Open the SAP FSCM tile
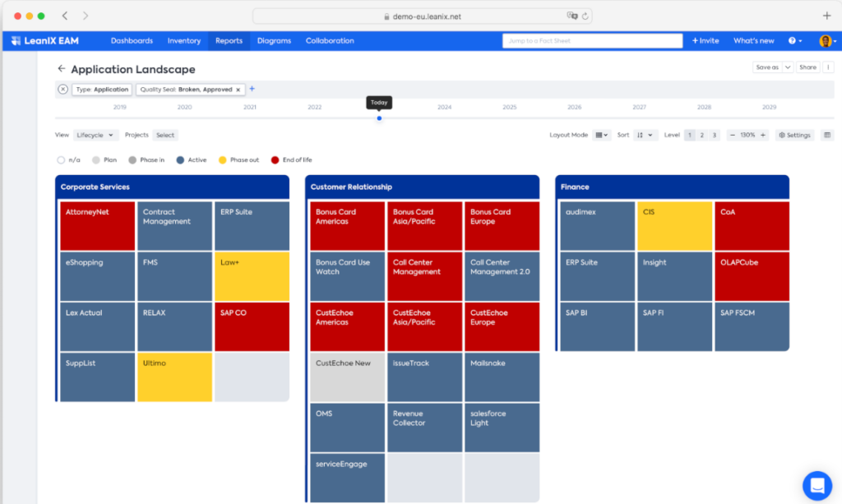Image resolution: width=842 pixels, height=504 pixels. pyautogui.click(x=752, y=327)
